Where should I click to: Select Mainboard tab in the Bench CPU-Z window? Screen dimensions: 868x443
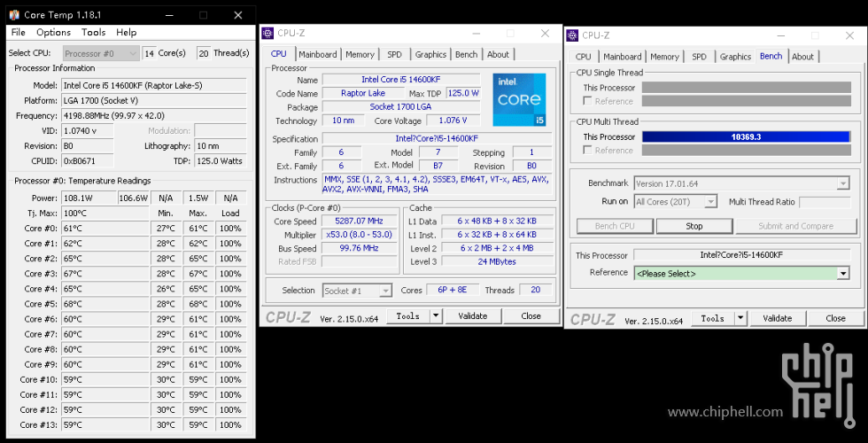tap(622, 57)
